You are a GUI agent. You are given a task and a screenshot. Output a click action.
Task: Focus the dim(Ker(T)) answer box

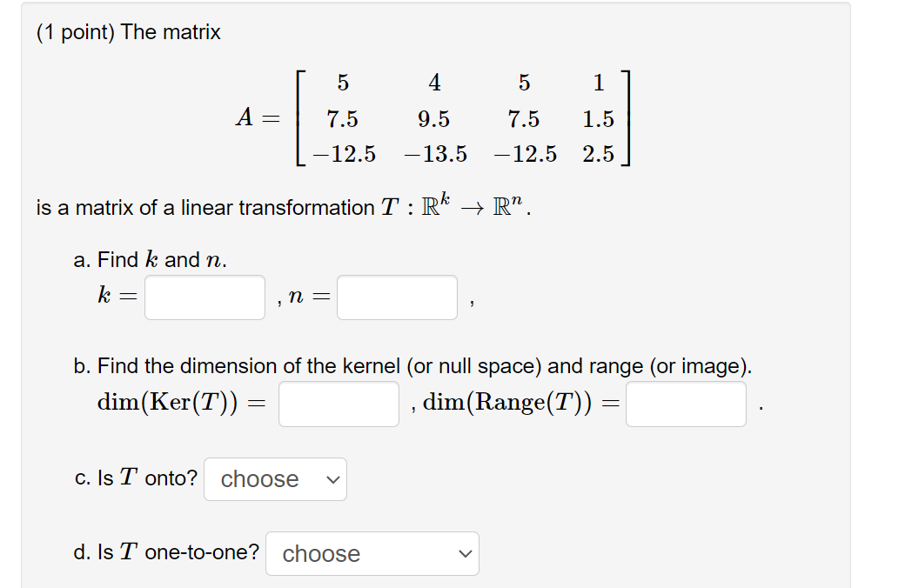click(x=339, y=404)
